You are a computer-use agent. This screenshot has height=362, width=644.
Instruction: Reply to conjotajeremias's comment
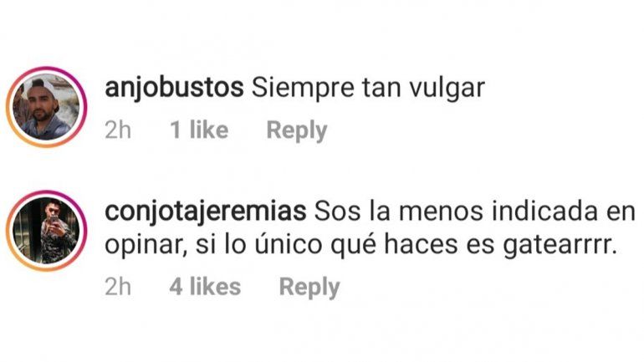tap(309, 287)
